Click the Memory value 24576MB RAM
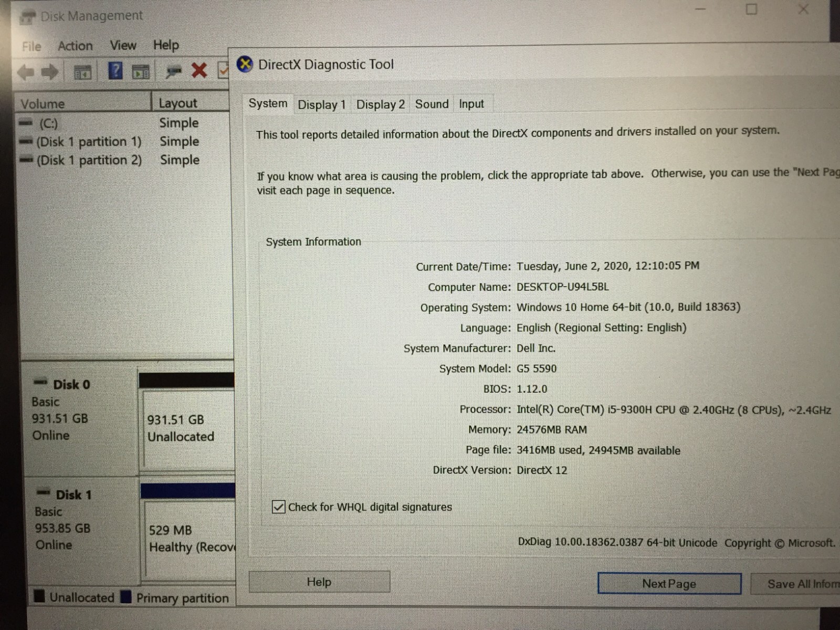Screen dimensions: 840x630 click(552, 429)
